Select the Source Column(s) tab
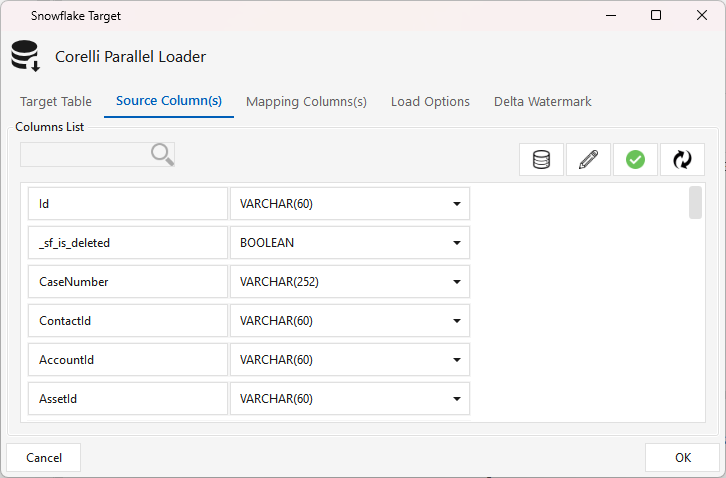This screenshot has width=726, height=478. (x=169, y=101)
